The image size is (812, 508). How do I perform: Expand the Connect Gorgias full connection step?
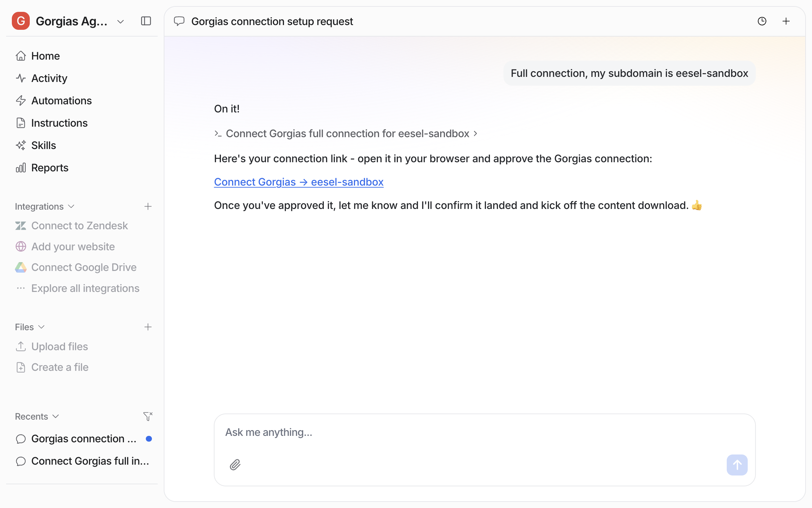[x=346, y=133]
